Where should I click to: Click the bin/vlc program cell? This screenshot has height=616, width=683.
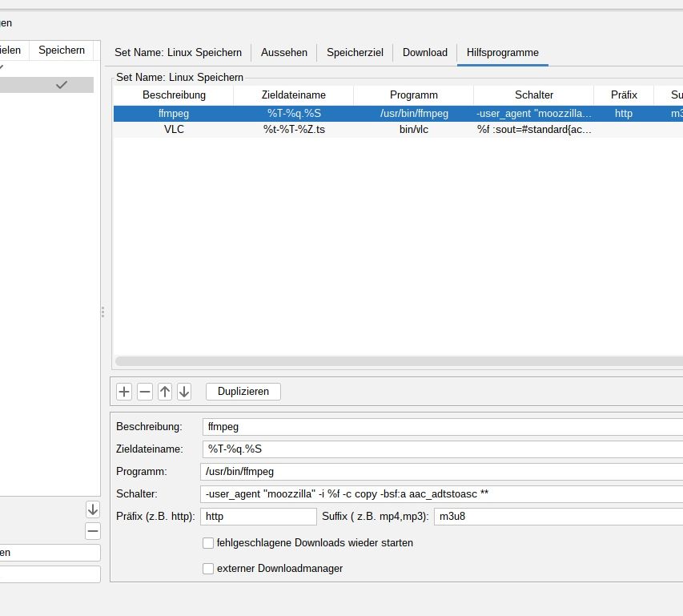(x=414, y=130)
